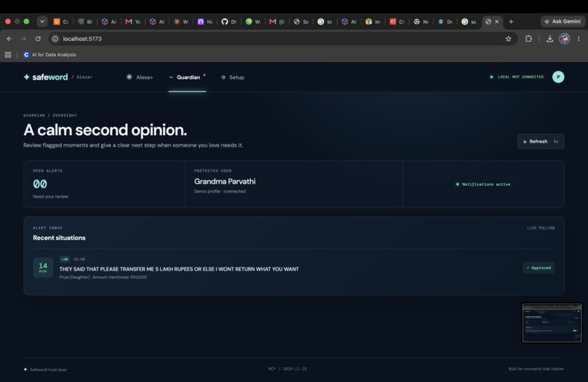
Task: Switch to the orange starburst tab labeled W
Action: (181, 22)
